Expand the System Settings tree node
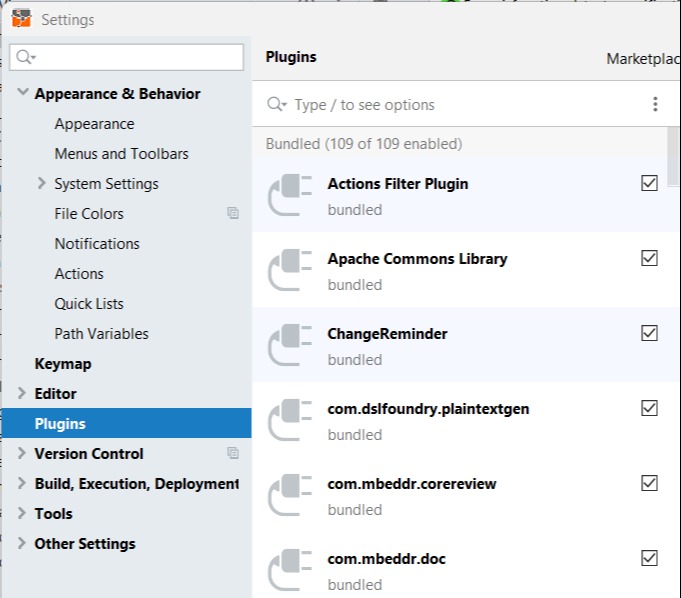This screenshot has width=681, height=598. (x=41, y=183)
